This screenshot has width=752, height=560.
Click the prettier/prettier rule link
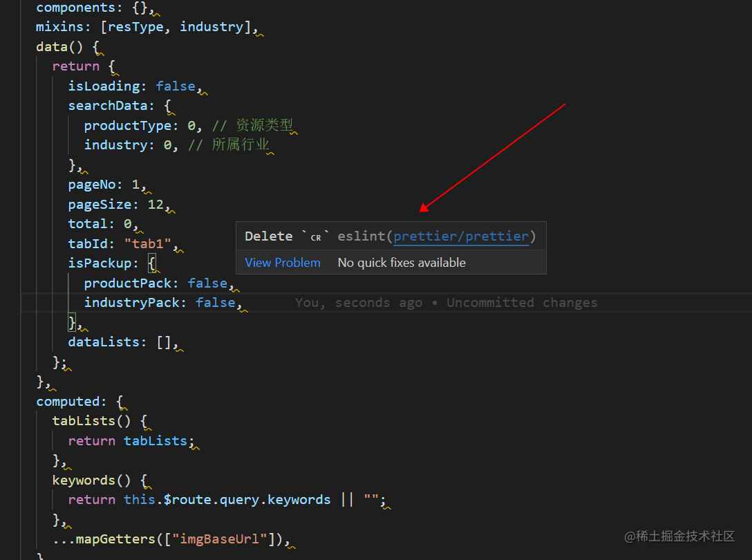tap(461, 236)
